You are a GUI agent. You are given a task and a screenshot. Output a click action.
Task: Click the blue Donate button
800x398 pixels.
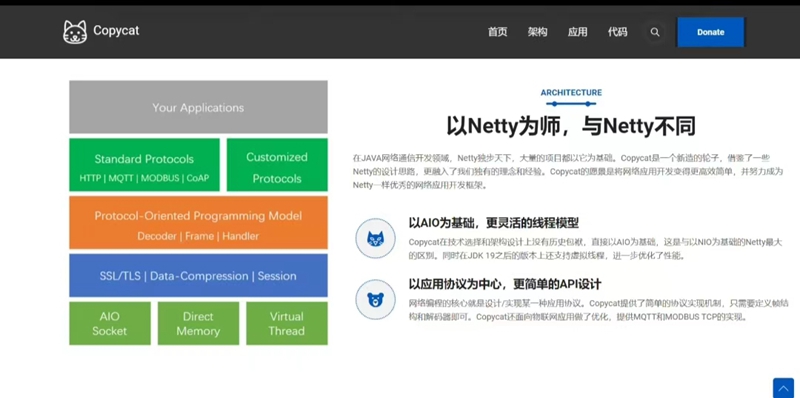711,32
